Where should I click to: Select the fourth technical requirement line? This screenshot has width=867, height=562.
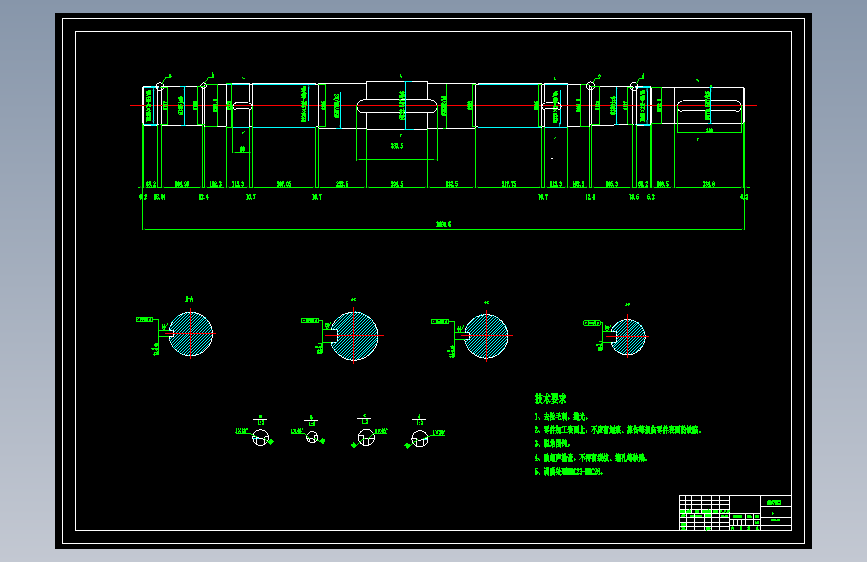[591, 458]
